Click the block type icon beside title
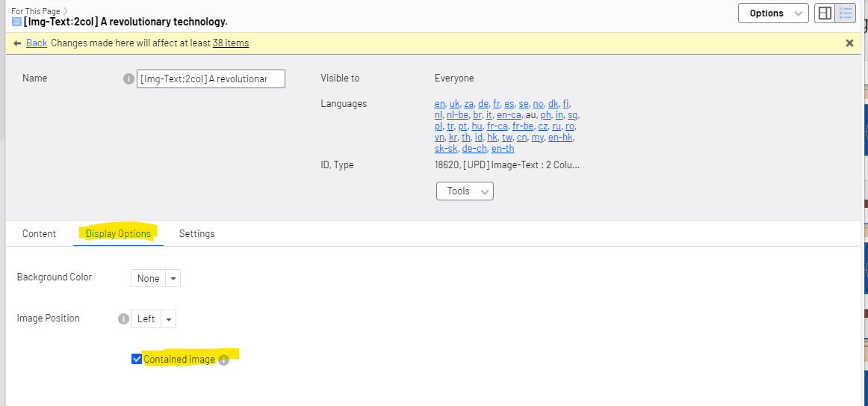The width and height of the screenshot is (868, 406). [16, 22]
